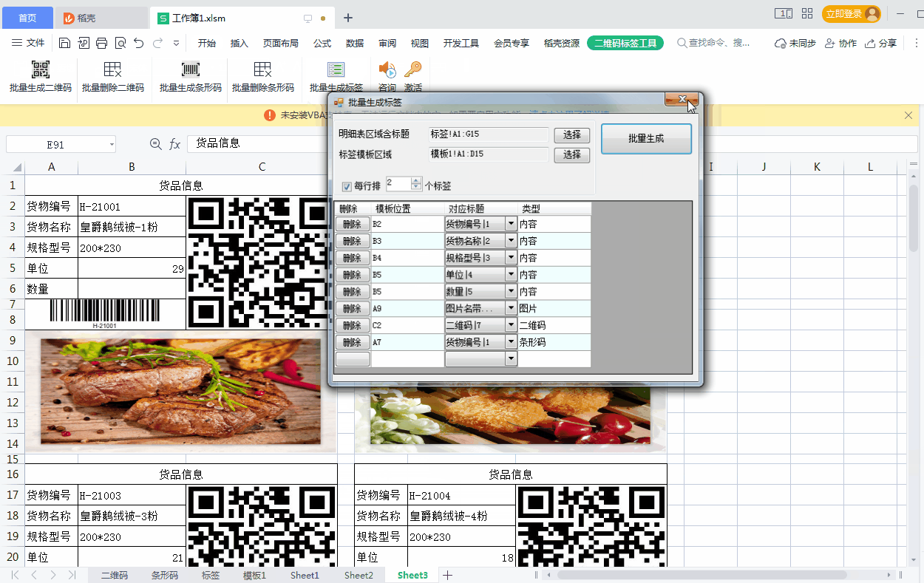The height and width of the screenshot is (583, 924).
Task: Expand the 货物编号 |1 dropdown in row B2
Action: coord(510,223)
